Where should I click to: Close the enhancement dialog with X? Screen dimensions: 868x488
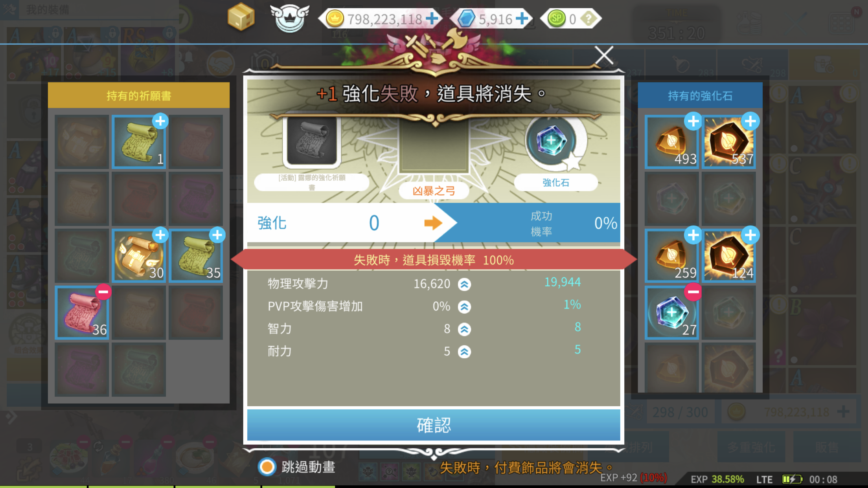(x=604, y=55)
